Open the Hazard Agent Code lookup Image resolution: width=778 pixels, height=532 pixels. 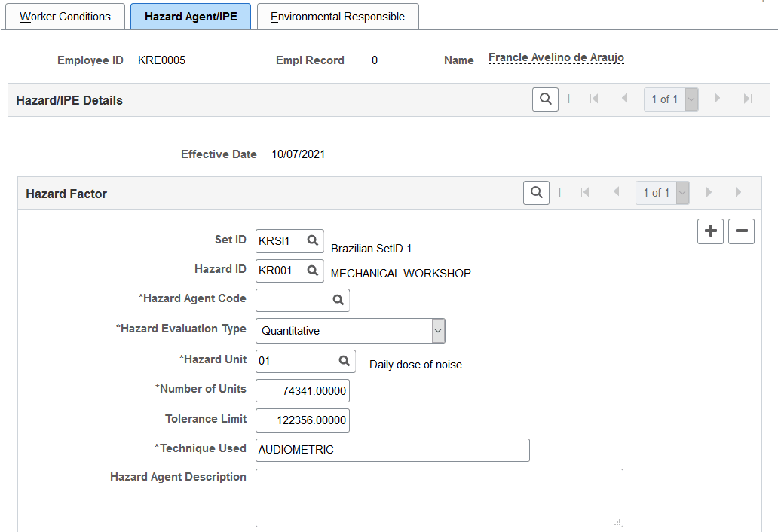[x=338, y=299]
